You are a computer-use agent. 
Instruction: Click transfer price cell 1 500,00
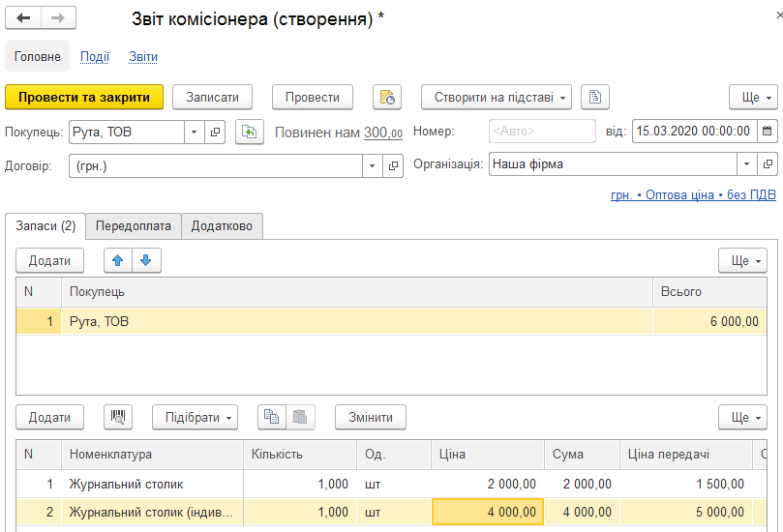point(686,484)
